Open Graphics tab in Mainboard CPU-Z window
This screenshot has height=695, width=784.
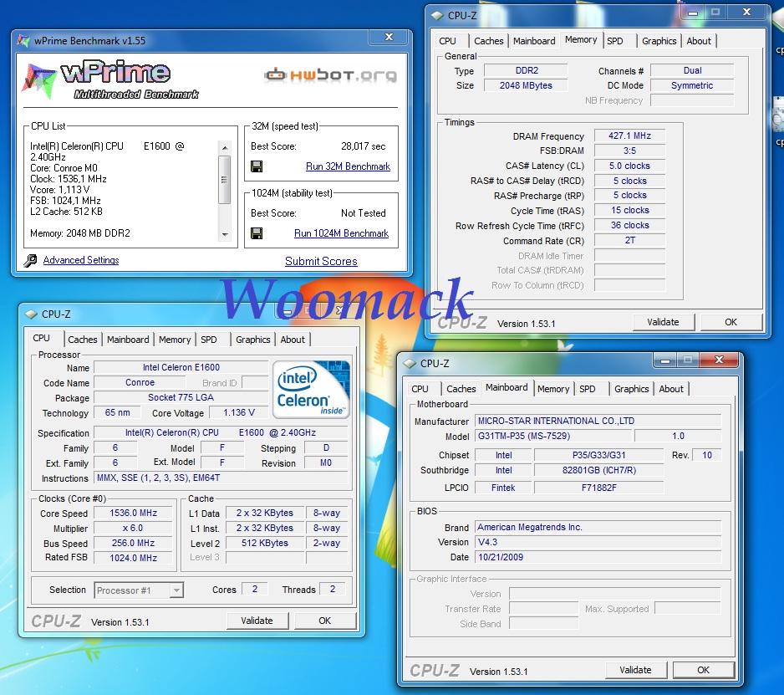[x=632, y=389]
